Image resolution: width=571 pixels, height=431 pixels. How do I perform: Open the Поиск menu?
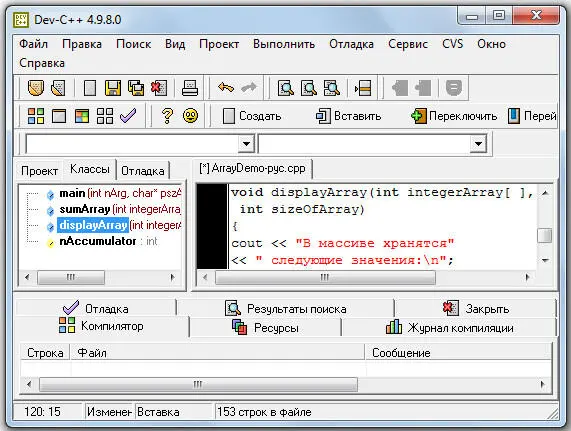(134, 44)
